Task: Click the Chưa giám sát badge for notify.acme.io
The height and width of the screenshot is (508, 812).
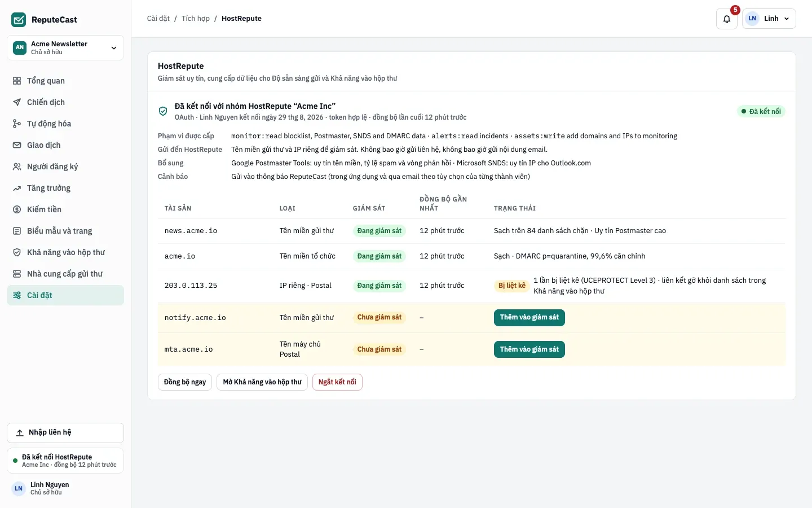Action: [379, 318]
